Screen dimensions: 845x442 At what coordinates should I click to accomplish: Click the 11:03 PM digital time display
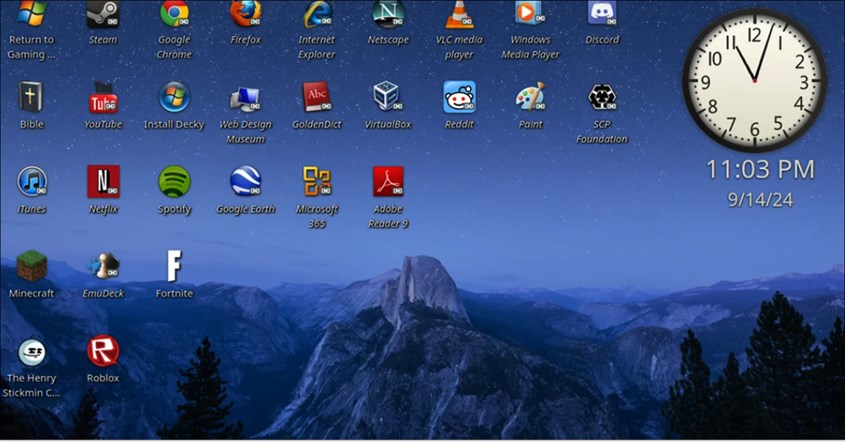pos(760,169)
